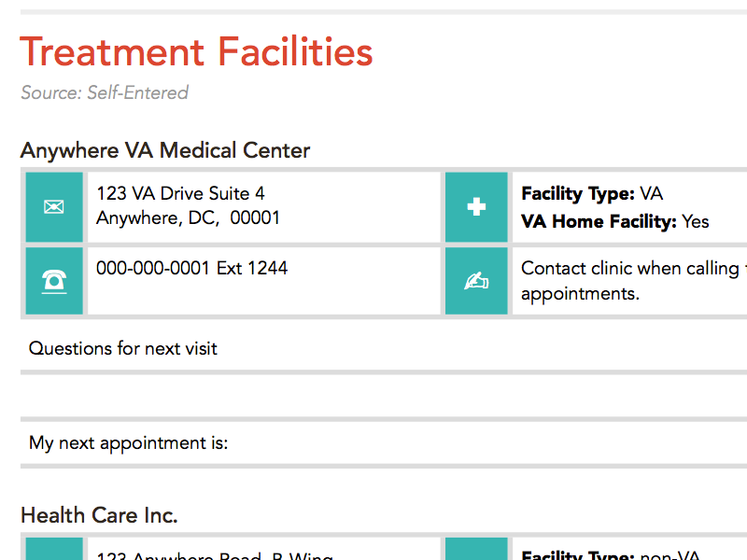747x560 pixels.
Task: Click the Source: Self-Entered subtitle
Action: tap(105, 92)
